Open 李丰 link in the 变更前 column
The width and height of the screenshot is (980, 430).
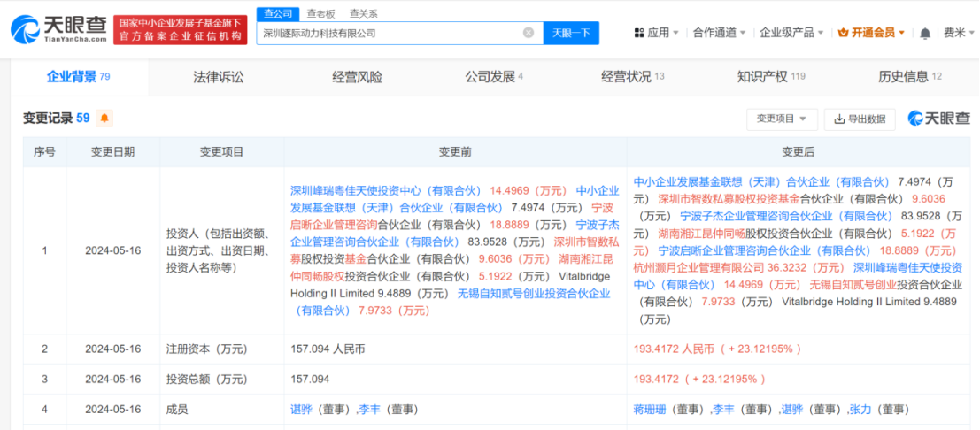(x=369, y=410)
